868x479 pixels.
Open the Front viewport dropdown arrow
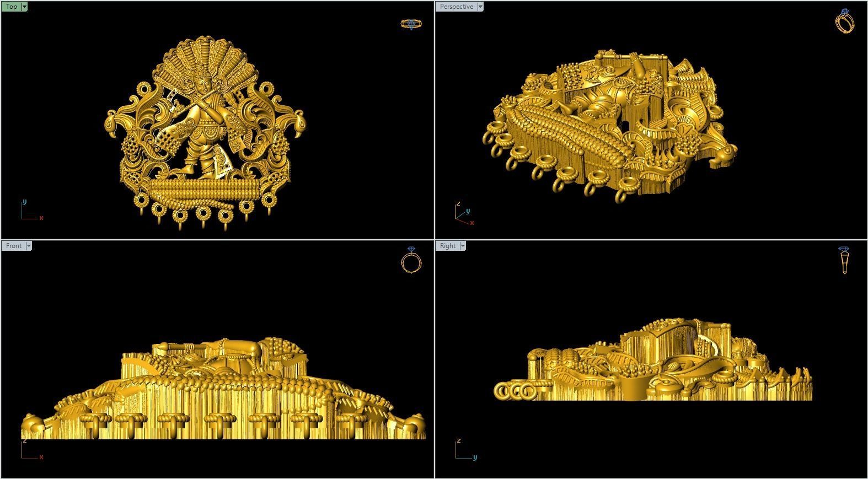[x=29, y=246]
